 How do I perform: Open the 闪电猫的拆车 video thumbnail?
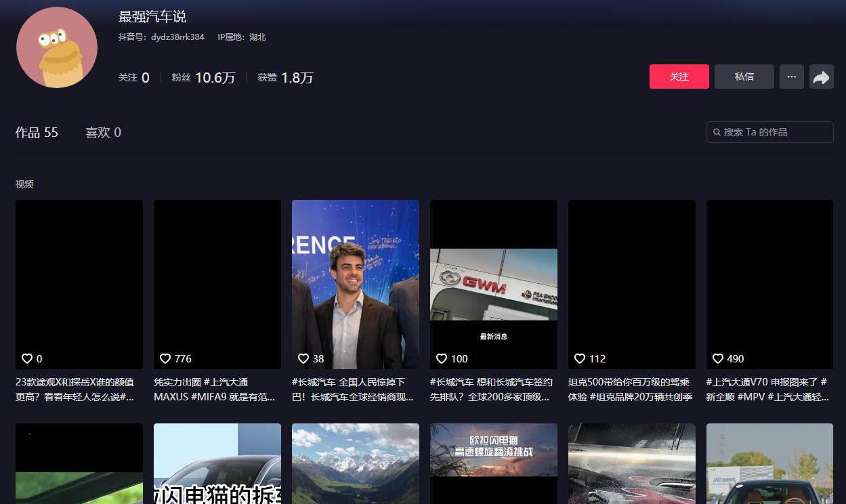pyautogui.click(x=217, y=463)
